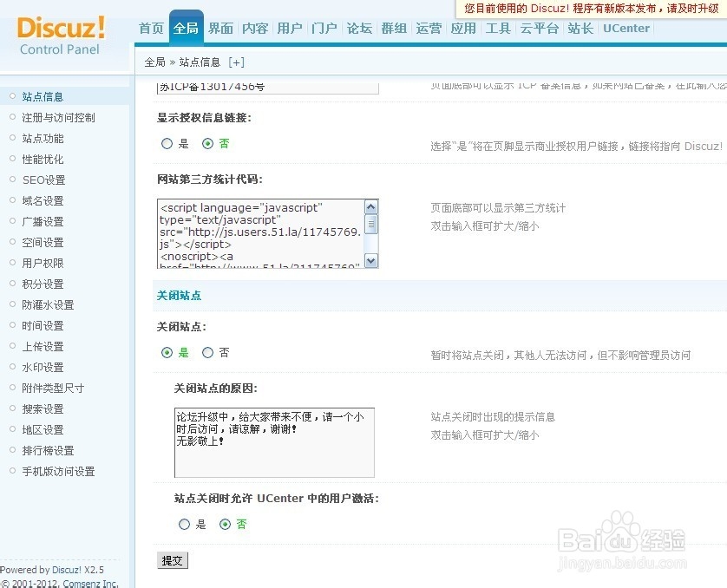Image resolution: width=727 pixels, height=588 pixels.
Task: Open 搜索设置 in the sidebar
Action: point(43,408)
